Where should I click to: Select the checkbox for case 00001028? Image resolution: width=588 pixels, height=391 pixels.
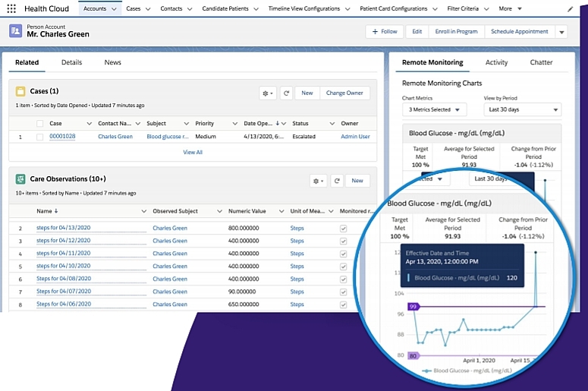[x=39, y=137]
